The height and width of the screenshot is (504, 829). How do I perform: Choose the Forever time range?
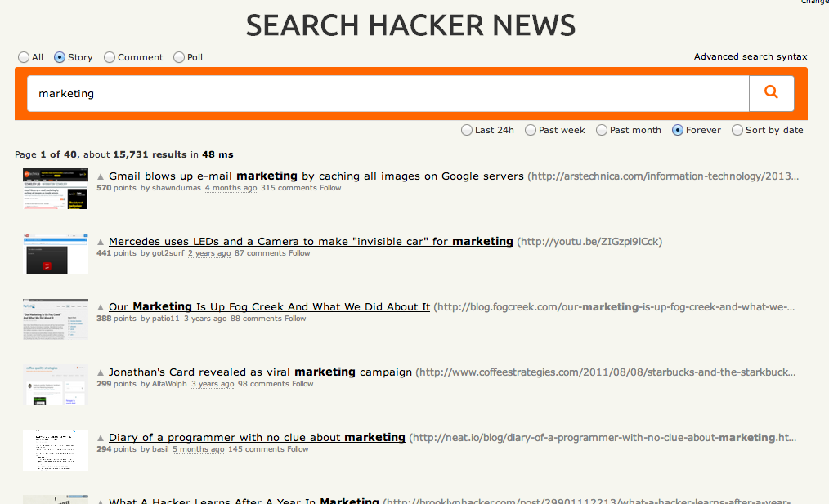click(x=678, y=130)
